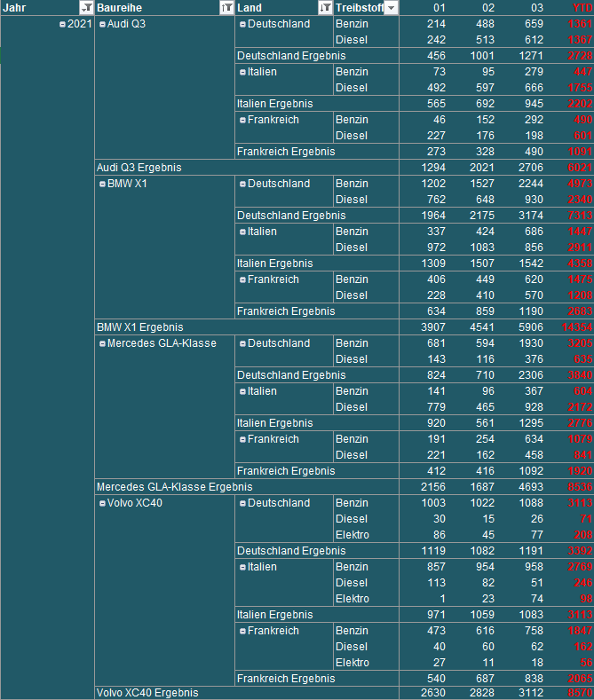Collapse Frankreich under BMW X1
The width and height of the screenshot is (594, 700).
click(242, 279)
